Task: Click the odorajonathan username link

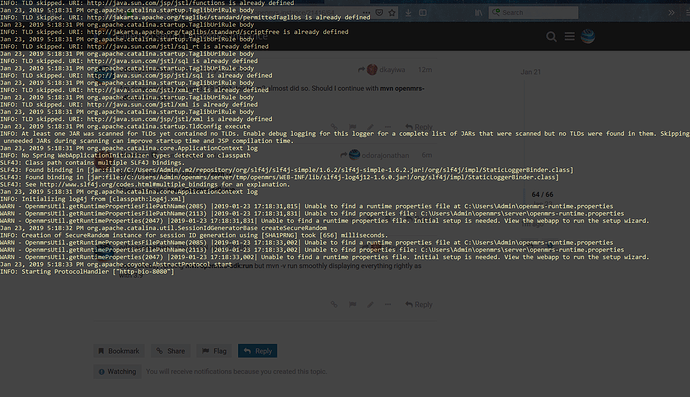Action: pos(385,155)
